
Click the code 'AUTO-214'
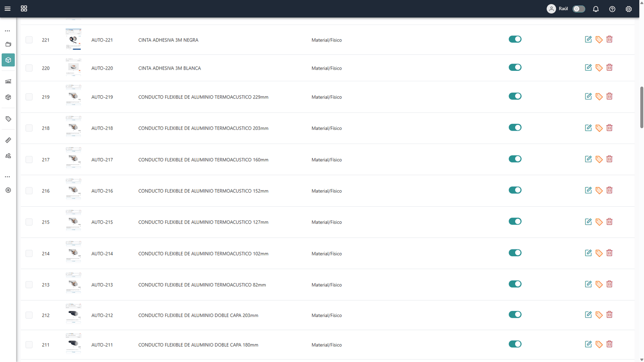(102, 253)
